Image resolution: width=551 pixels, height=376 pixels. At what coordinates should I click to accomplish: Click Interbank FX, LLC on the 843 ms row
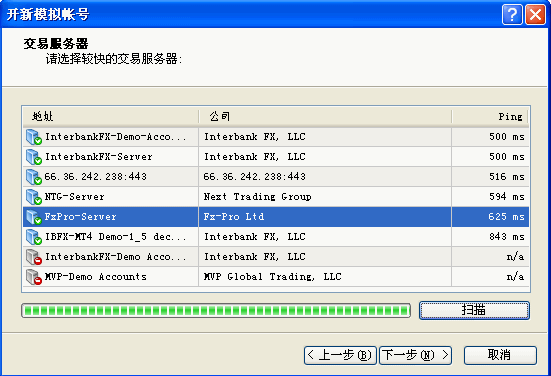(255, 237)
